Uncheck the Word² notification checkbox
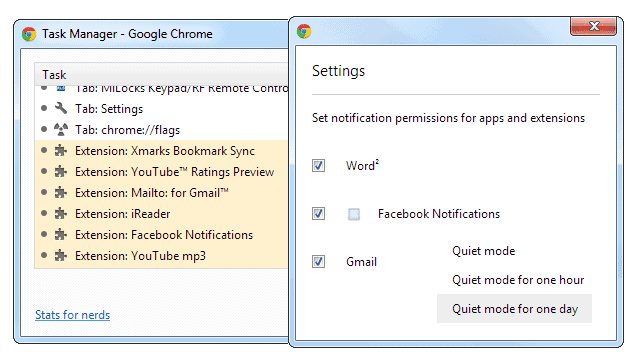Image resolution: width=640 pixels, height=360 pixels. 318,166
